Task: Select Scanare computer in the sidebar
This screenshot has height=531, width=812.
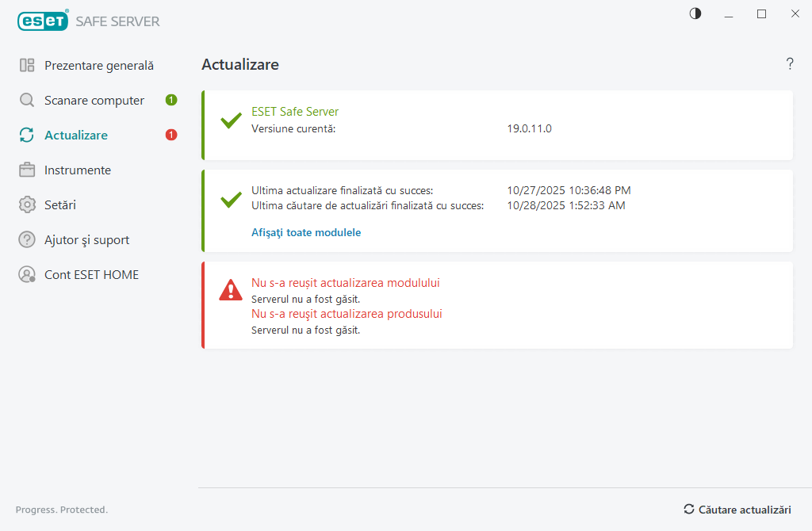Action: coord(94,101)
